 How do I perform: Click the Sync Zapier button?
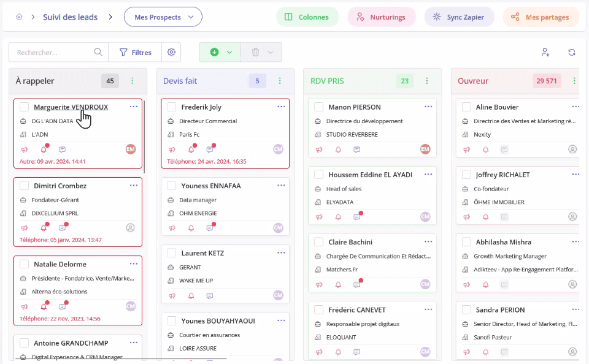coord(459,17)
